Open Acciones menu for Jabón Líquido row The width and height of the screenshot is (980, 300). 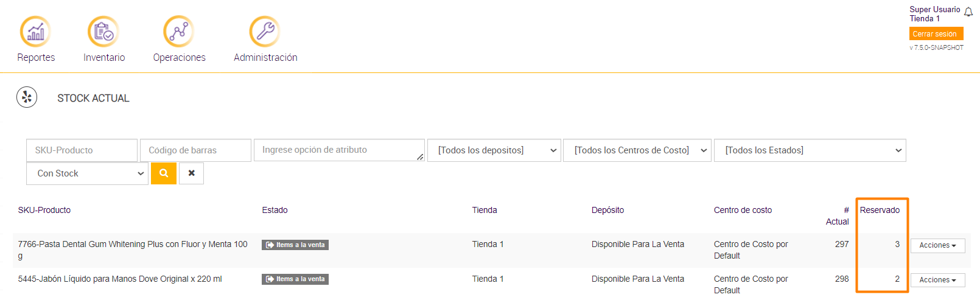click(937, 280)
